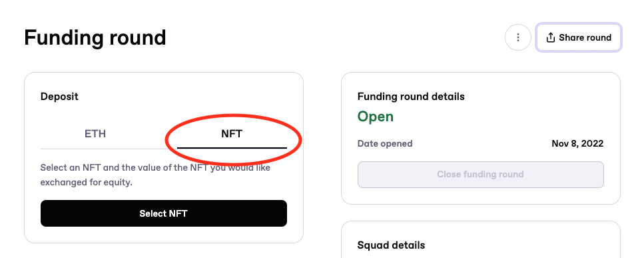This screenshot has height=258, width=644.
Task: Click the Squad details heading
Action: coord(392,245)
